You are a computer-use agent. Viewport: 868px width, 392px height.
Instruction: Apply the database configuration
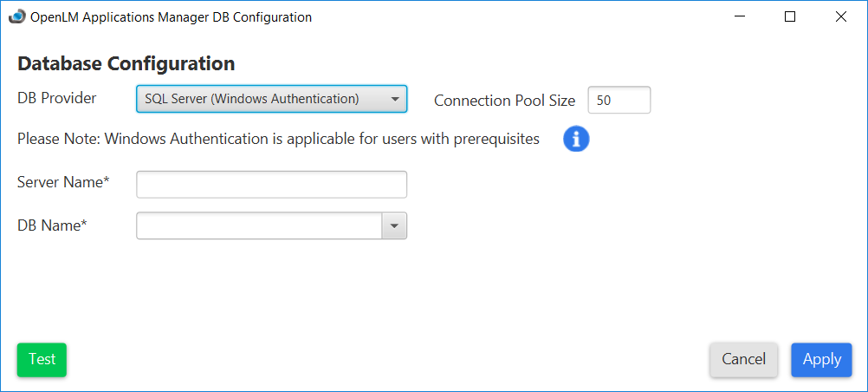pyautogui.click(x=820, y=359)
